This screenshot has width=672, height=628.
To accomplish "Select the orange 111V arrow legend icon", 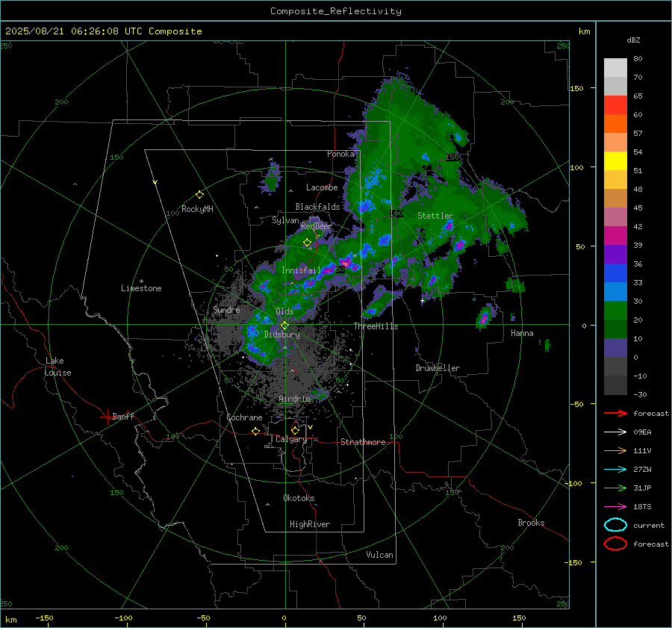I will pos(615,450).
